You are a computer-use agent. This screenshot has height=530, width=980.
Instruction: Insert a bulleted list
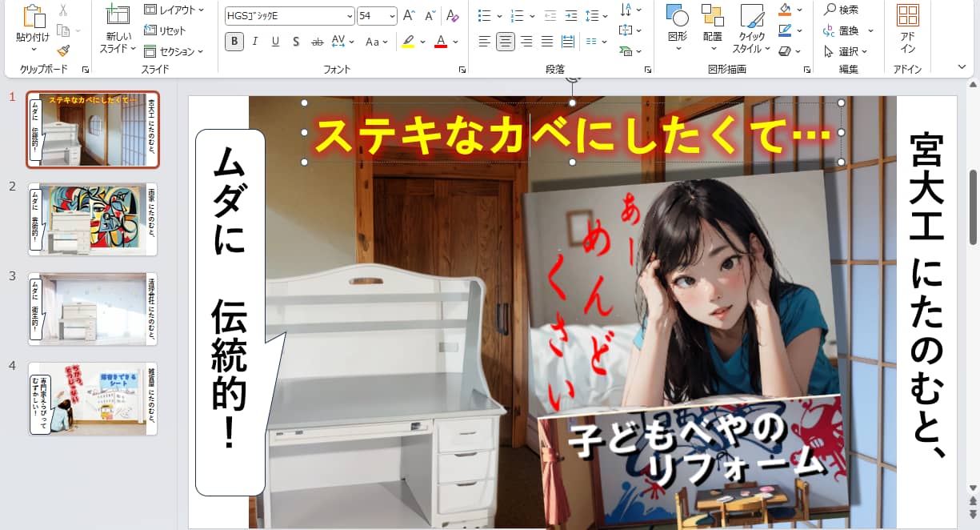(484, 16)
